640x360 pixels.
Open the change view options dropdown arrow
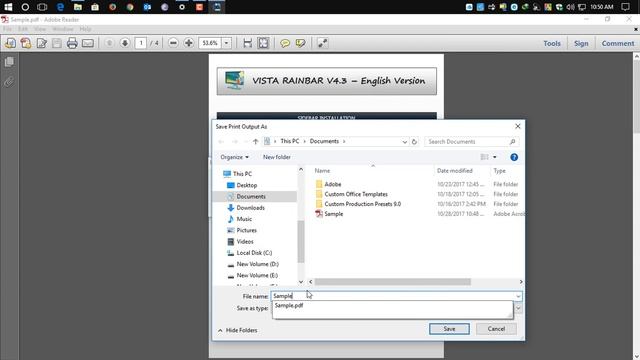coord(495,157)
